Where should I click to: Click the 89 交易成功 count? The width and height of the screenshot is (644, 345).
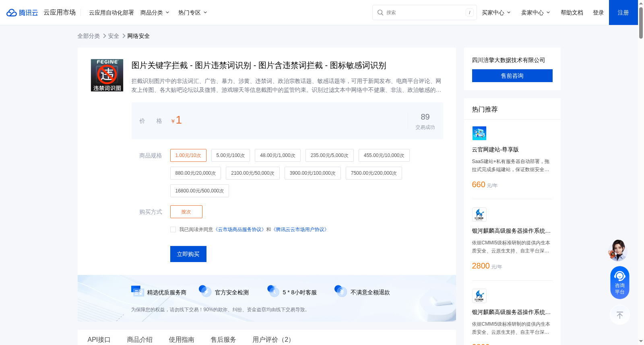click(425, 121)
